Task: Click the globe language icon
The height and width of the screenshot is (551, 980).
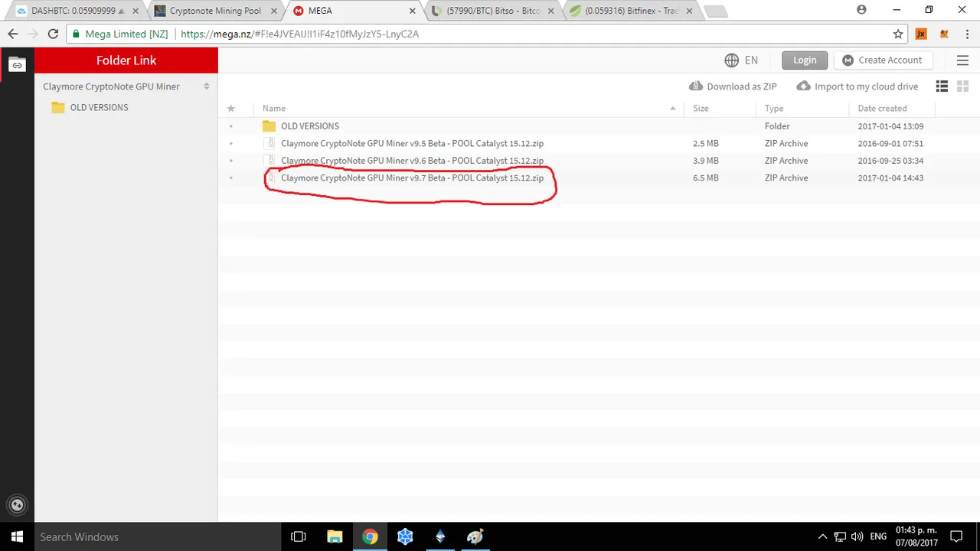Action: click(x=731, y=60)
